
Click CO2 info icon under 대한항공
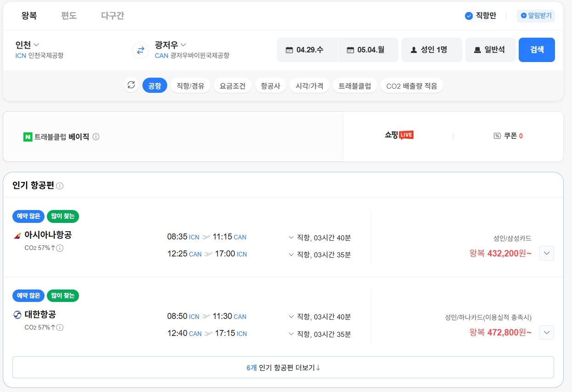click(60, 328)
